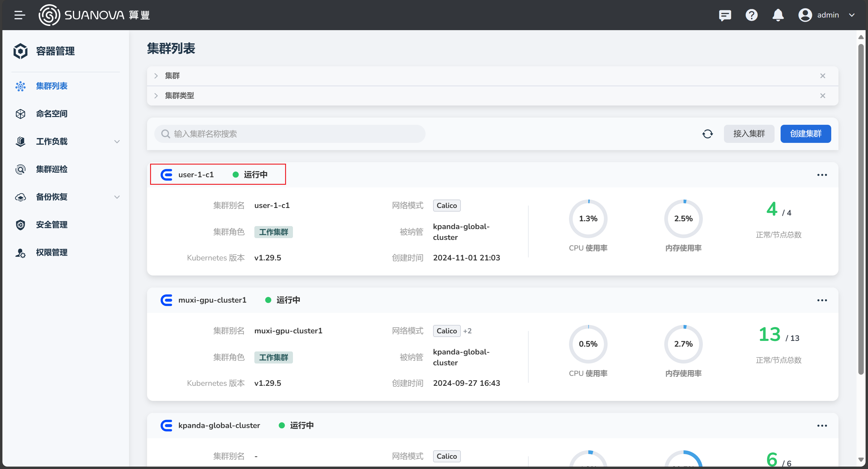The height and width of the screenshot is (469, 868).
Task: Open 安全管理 in the sidebar
Action: pos(52,225)
